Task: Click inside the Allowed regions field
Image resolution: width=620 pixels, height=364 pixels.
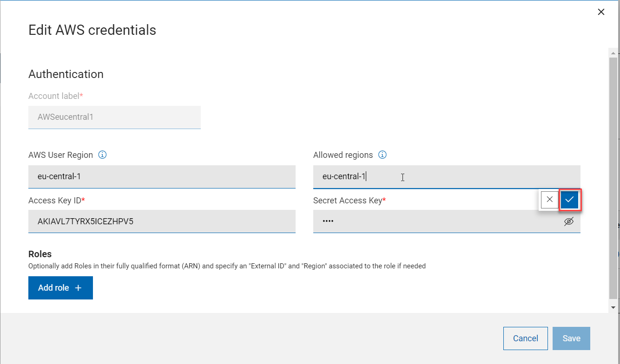Action: (x=446, y=176)
